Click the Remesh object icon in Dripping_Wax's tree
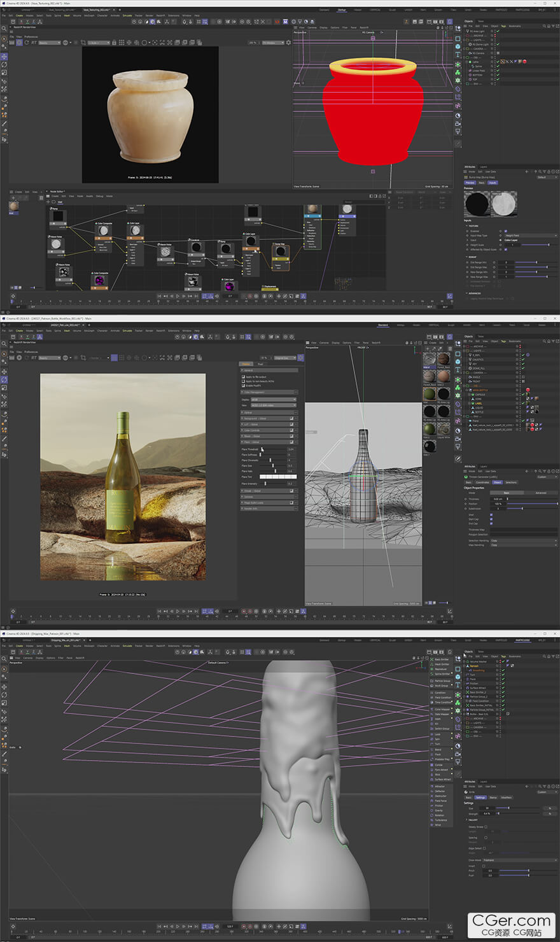 pos(468,666)
